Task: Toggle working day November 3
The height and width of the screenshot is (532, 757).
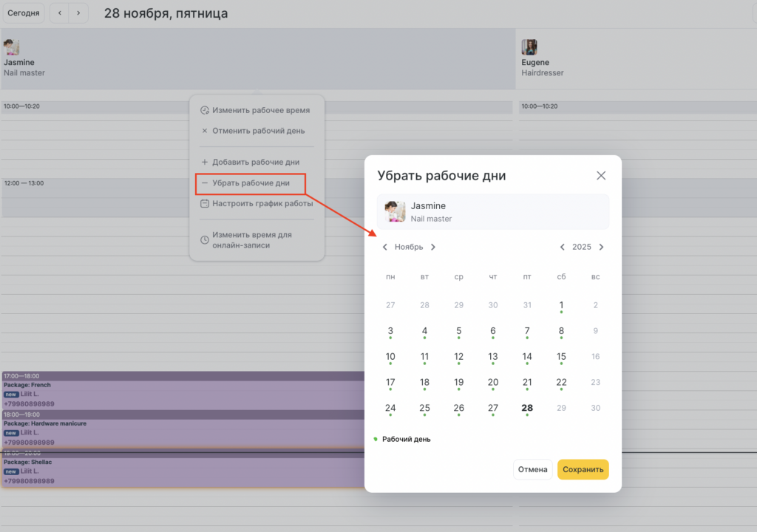Action: [x=390, y=331]
